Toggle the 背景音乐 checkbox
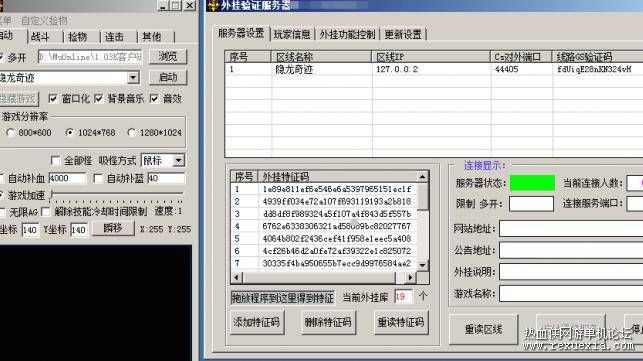The image size is (643, 361). point(98,98)
